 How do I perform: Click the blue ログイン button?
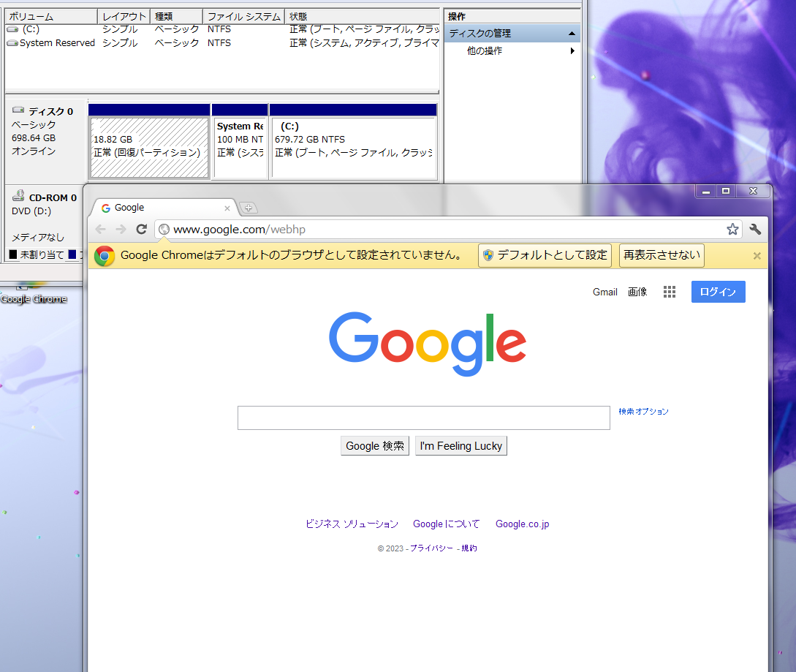[x=719, y=292]
